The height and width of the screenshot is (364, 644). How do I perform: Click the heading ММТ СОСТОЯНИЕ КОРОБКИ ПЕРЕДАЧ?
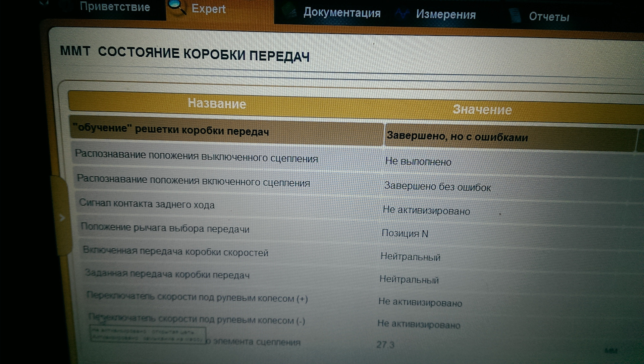tap(184, 54)
